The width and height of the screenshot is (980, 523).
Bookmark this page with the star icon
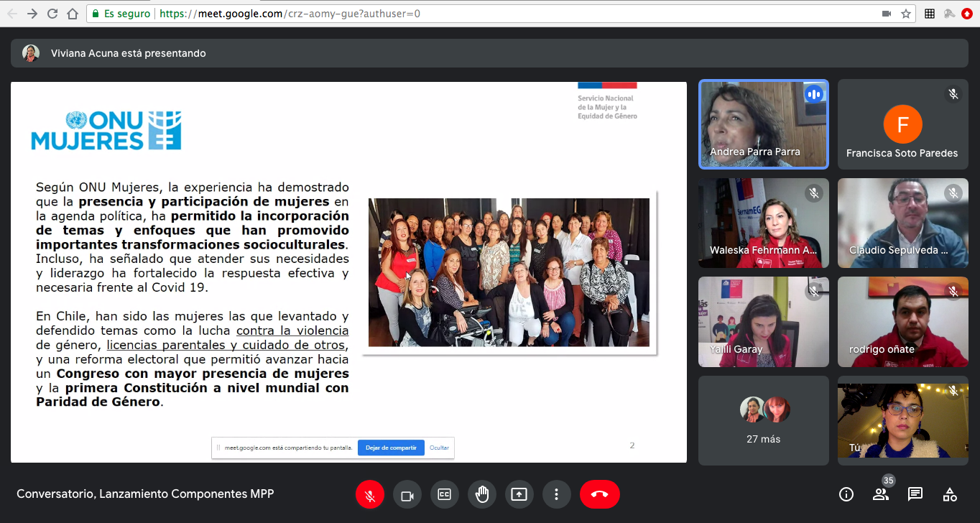tap(906, 14)
